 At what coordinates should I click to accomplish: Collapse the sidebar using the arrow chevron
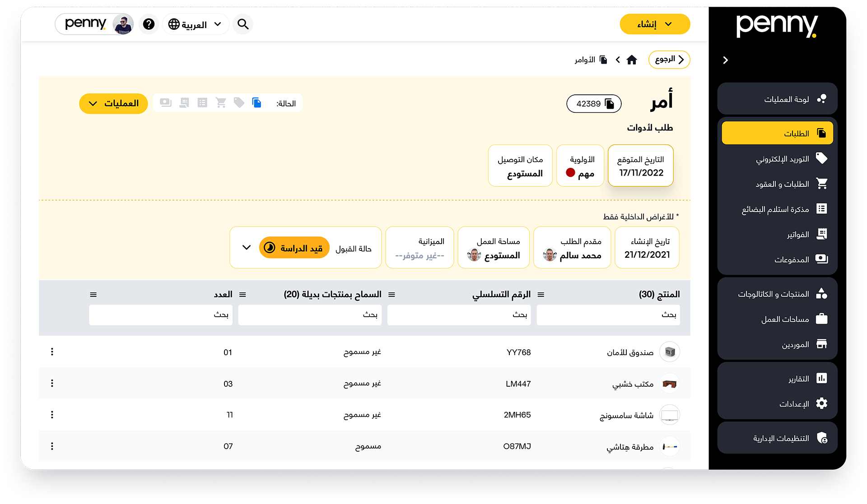[x=725, y=60]
